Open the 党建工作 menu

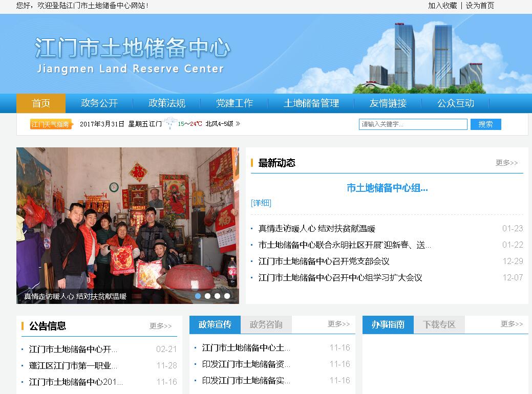tap(234, 103)
